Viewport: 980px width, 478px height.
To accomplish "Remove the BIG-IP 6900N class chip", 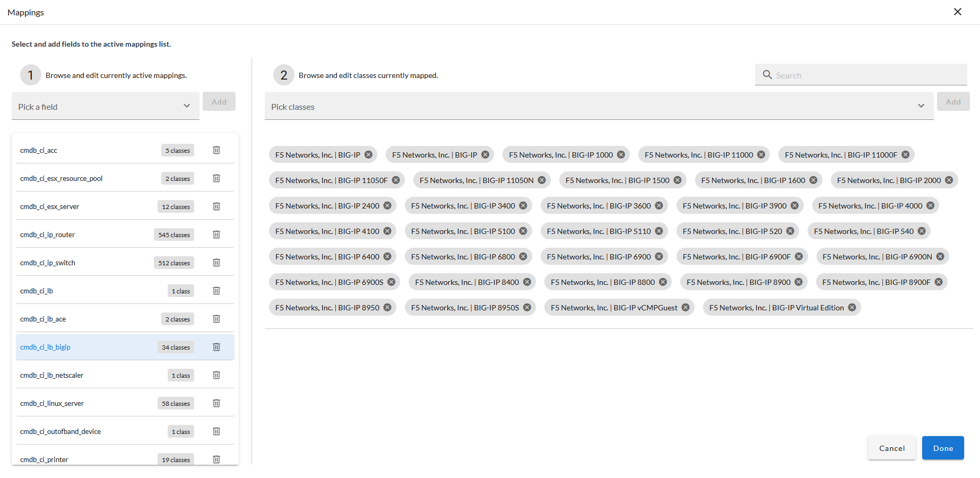I will tap(940, 257).
